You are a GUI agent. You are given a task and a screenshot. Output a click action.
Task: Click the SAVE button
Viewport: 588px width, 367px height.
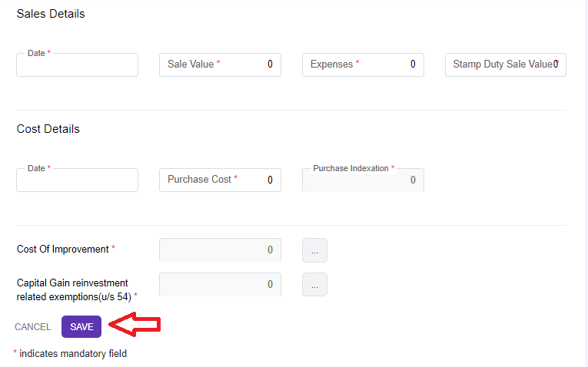point(81,326)
